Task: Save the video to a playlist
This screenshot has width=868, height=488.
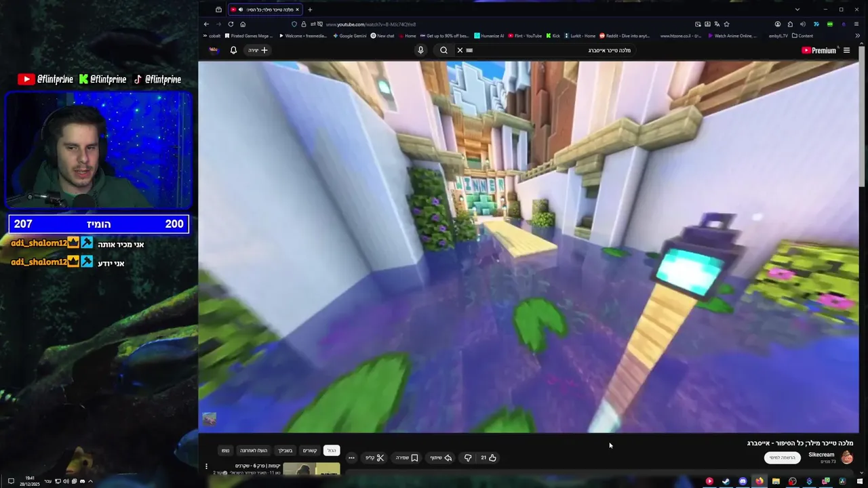Action: [407, 457]
